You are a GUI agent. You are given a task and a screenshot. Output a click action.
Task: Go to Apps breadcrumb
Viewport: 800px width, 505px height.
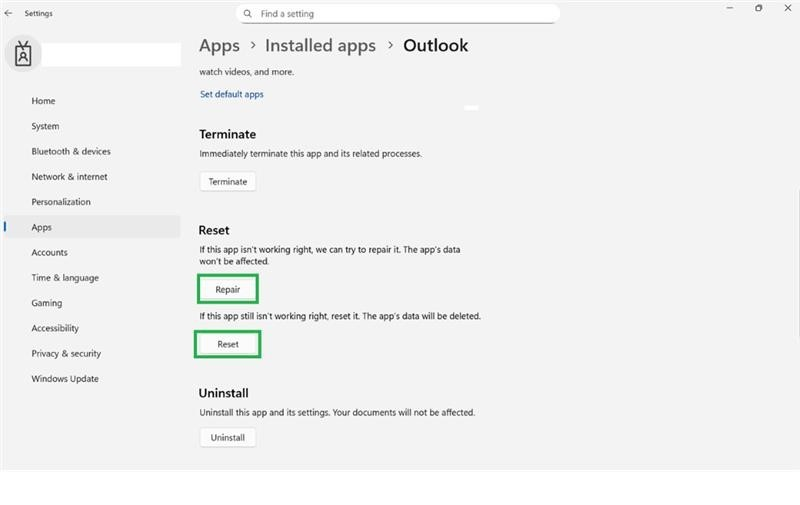click(219, 45)
